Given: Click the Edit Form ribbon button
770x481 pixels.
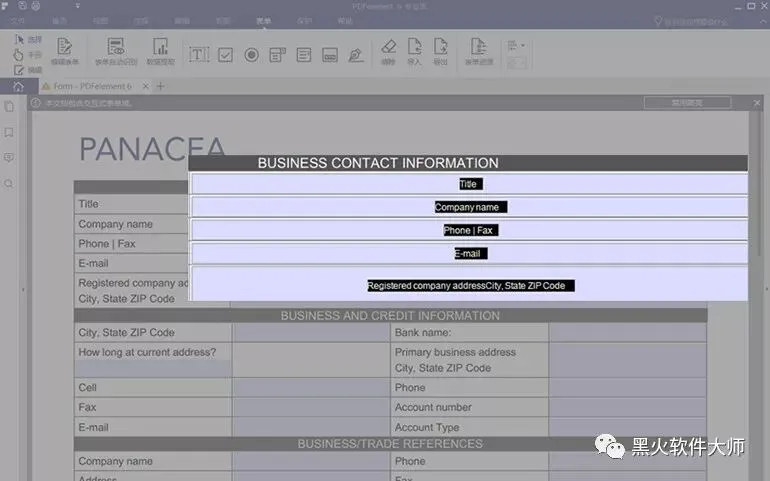Looking at the screenshot, I should click(65, 52).
